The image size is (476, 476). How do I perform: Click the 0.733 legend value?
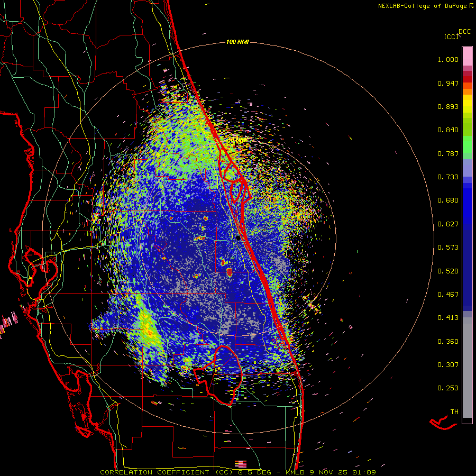(x=448, y=177)
